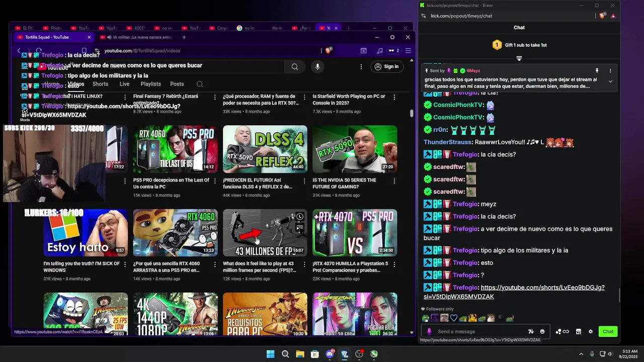
Task: Collapse the Gift 1 sub leaderboard arrow
Action: pyautogui.click(x=519, y=58)
